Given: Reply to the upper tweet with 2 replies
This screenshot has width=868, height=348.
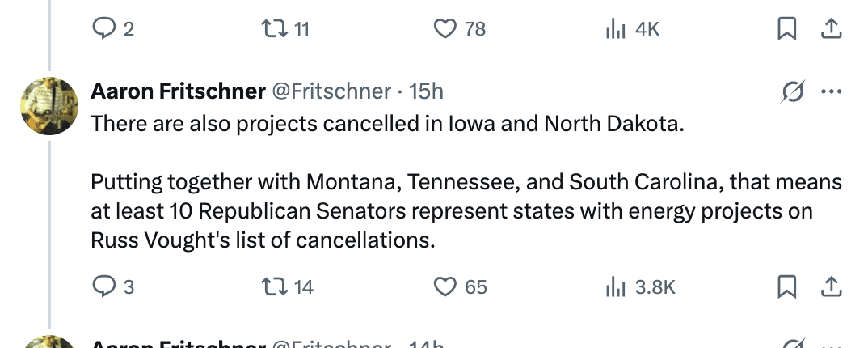Looking at the screenshot, I should [x=103, y=29].
